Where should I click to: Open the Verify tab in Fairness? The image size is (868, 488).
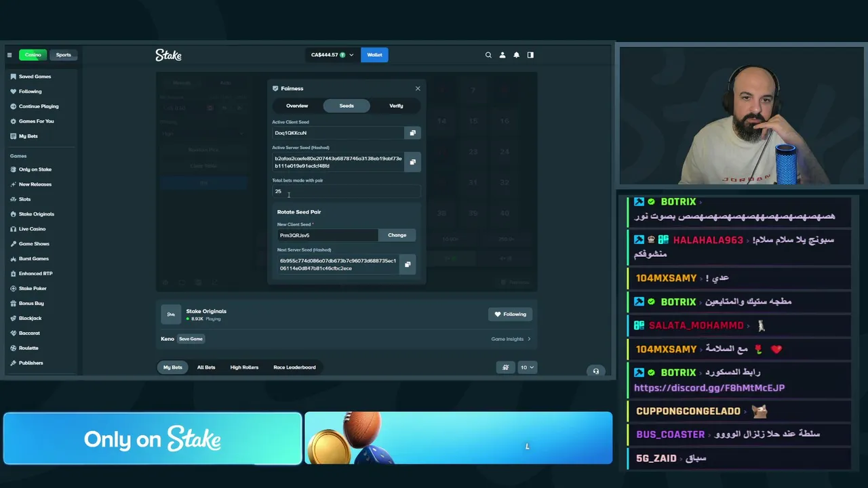(396, 106)
